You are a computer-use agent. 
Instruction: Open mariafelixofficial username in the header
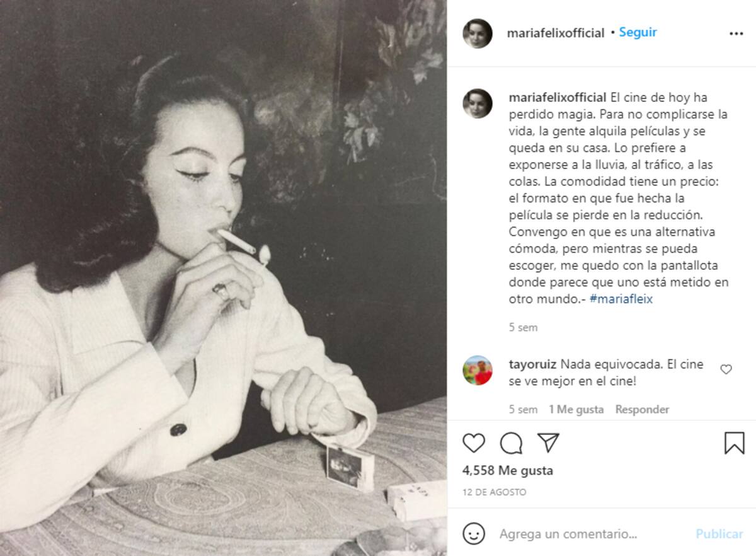pos(556,33)
